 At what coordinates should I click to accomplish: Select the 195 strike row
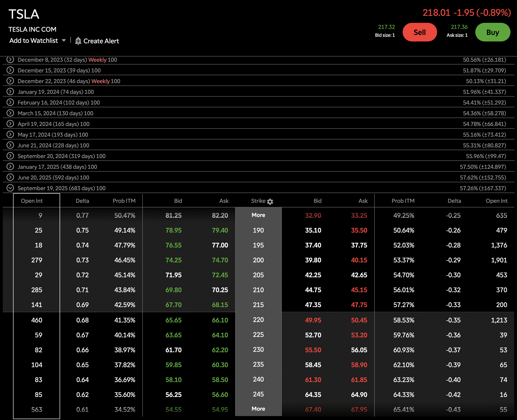click(258, 245)
